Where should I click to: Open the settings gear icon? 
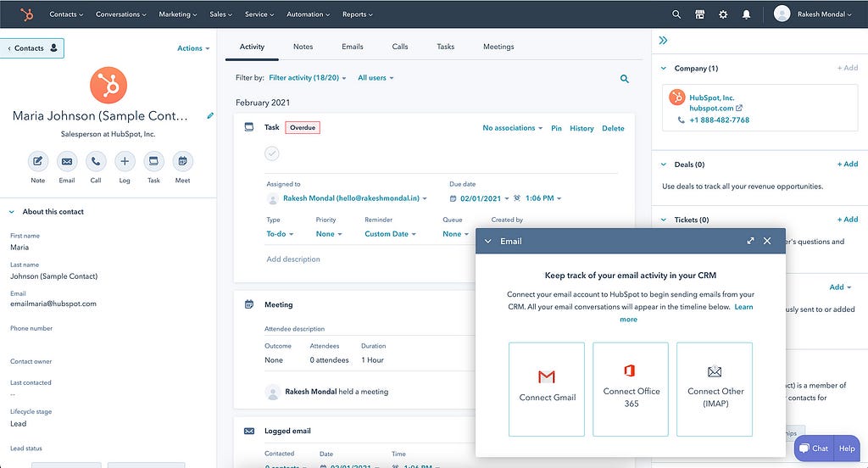[x=723, y=14]
